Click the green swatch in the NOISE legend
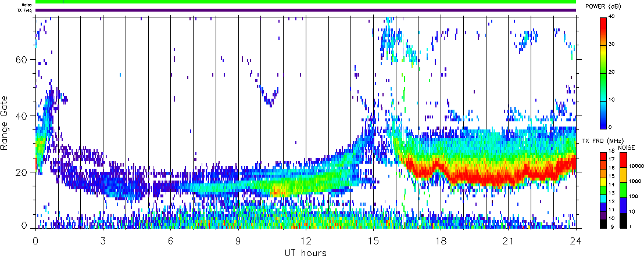 623,190
